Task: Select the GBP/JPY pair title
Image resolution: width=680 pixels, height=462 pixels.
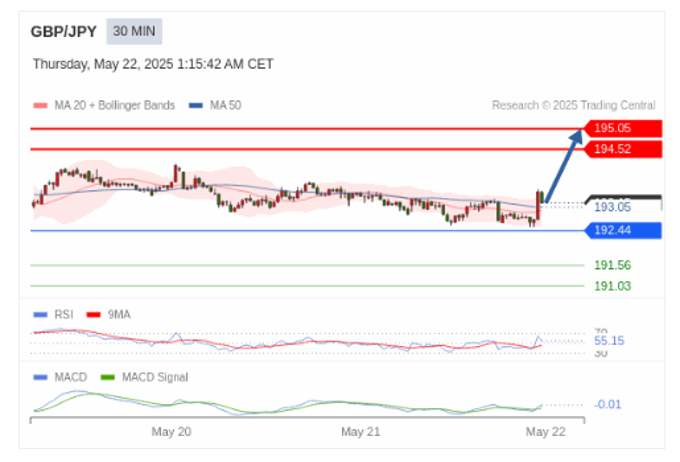Action: coord(64,32)
